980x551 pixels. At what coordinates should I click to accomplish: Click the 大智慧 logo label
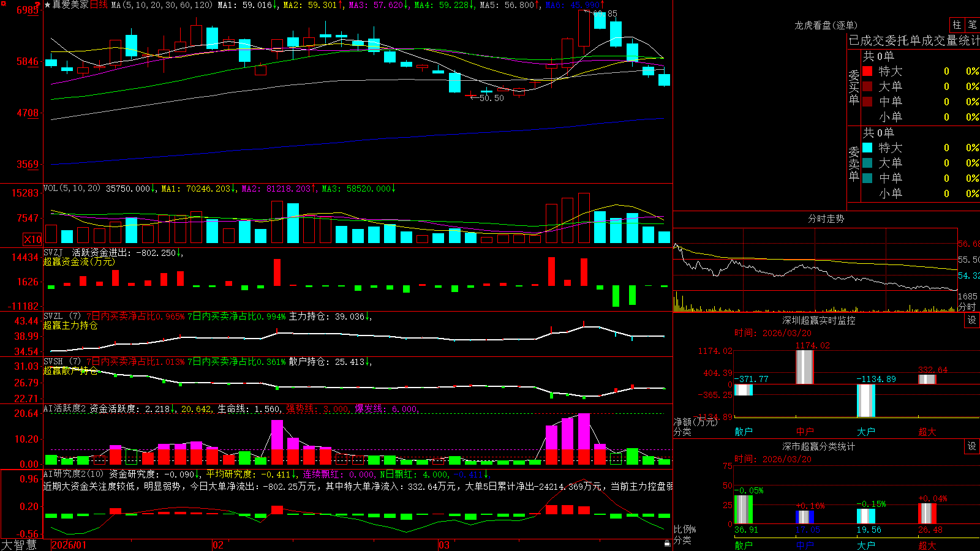coord(19,545)
